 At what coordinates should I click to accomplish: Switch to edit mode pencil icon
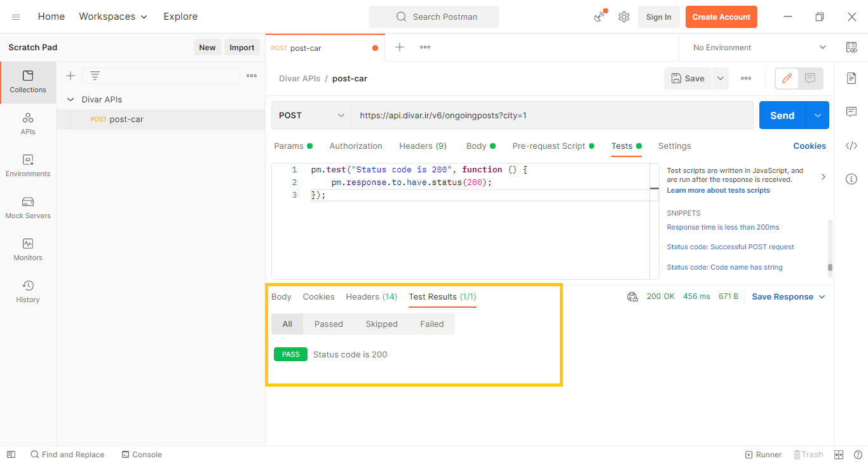click(x=787, y=78)
